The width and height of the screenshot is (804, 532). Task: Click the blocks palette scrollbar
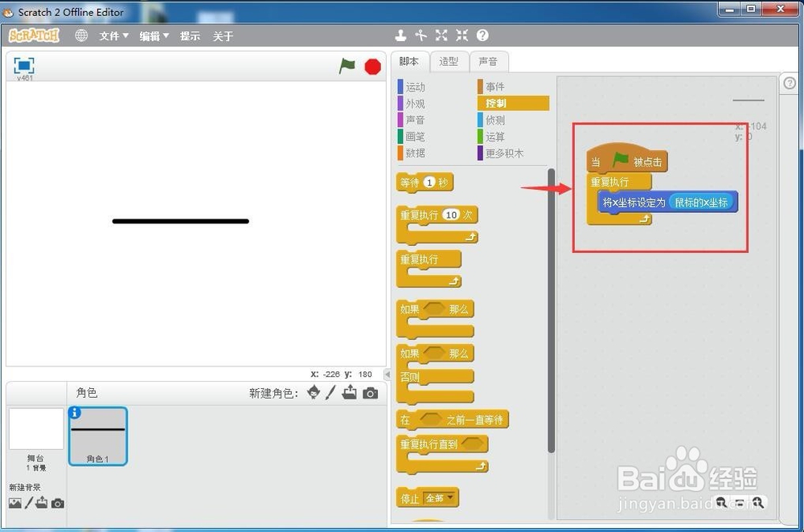(552, 310)
